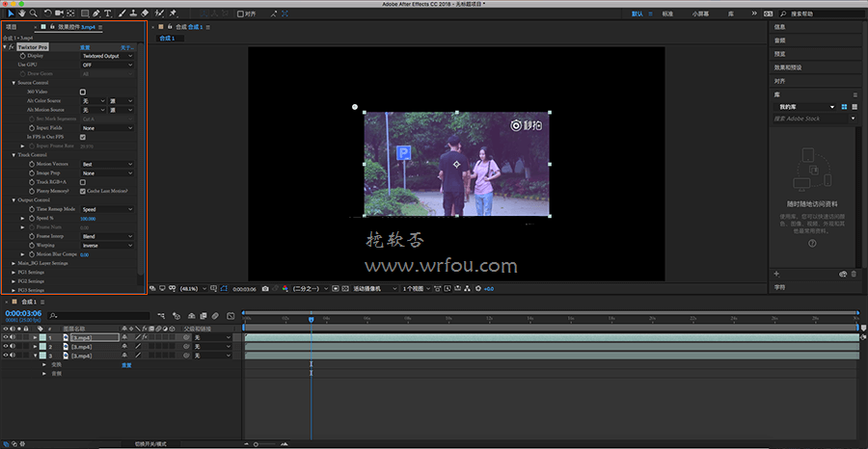
Task: Expand the Main_BG Layer Settings section
Action: click(14, 264)
